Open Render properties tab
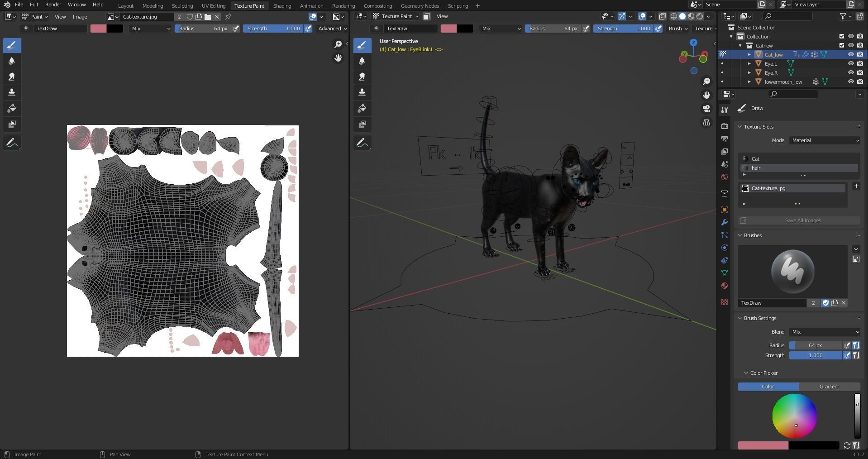The height and width of the screenshot is (459, 868). coord(725,126)
